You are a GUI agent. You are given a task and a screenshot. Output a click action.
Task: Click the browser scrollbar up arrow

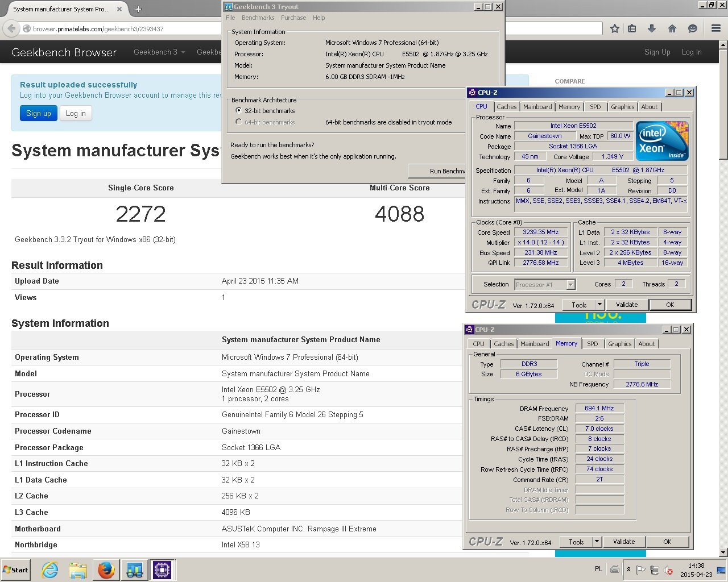[x=723, y=45]
